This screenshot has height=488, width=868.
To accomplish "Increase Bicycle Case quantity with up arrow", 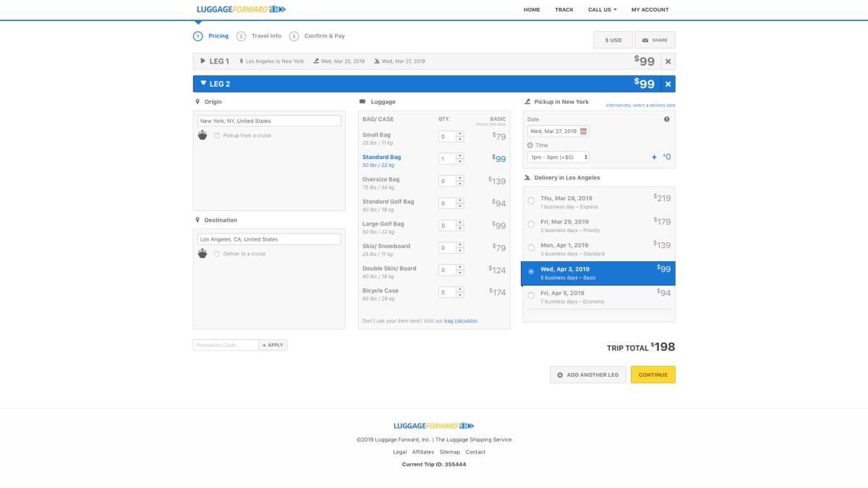I will click(x=460, y=289).
